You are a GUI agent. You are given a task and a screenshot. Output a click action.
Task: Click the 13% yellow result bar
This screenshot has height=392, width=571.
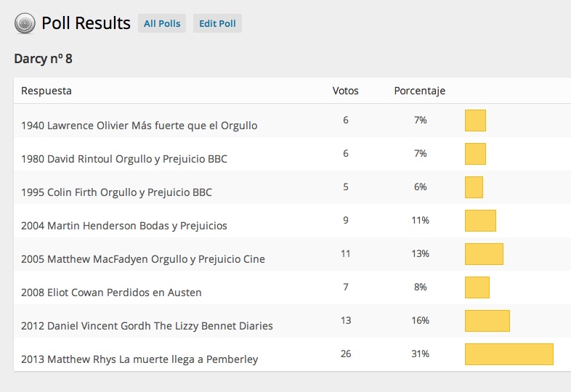tap(484, 254)
